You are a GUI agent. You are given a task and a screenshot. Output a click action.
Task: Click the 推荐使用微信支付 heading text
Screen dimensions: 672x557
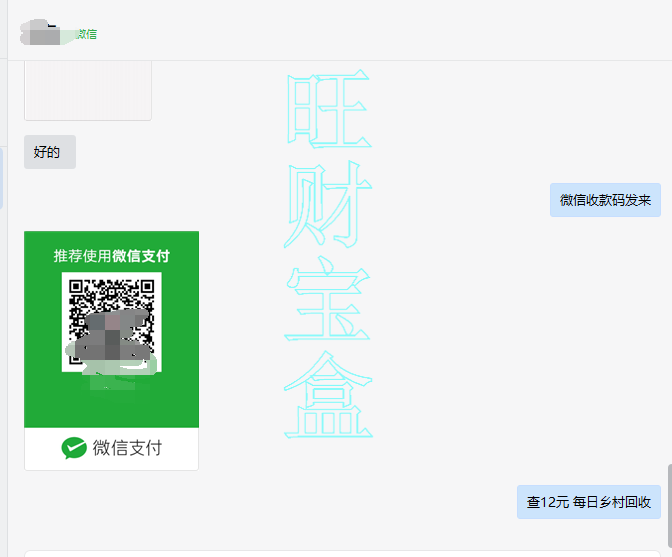point(111,256)
